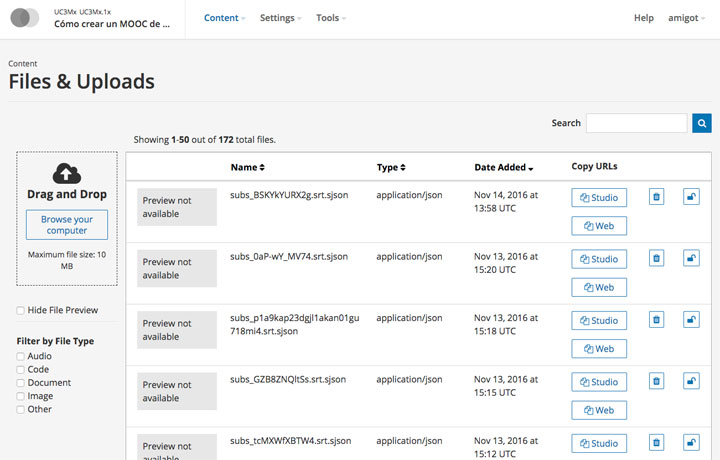Filter files by Image type
Screen dimensions: 720x460
click(x=21, y=396)
